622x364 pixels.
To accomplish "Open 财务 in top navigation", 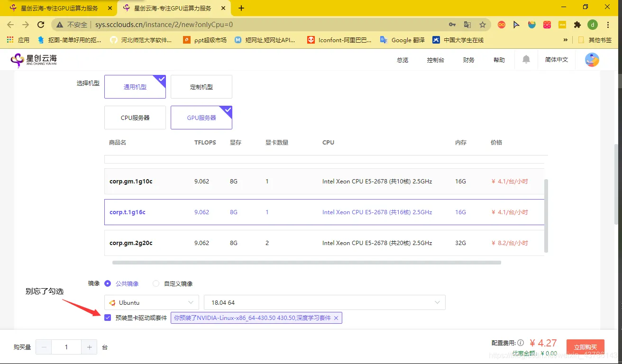I will pos(469,60).
